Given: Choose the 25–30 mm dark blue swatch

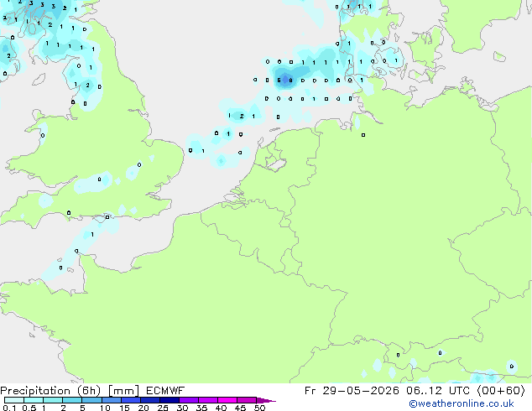Looking at the screenshot, I should point(170,400).
